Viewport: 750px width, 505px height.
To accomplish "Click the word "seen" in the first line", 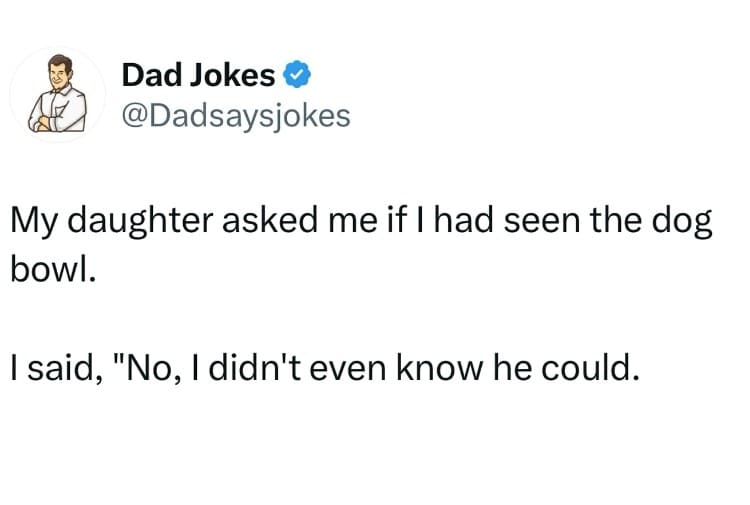I will coord(541,222).
